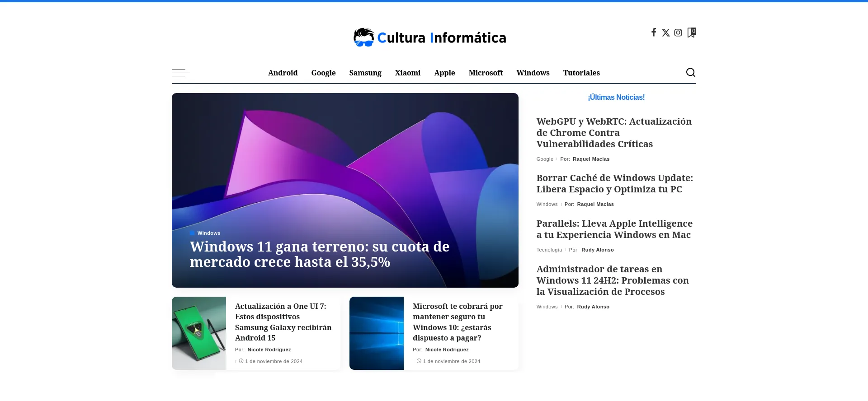
Task: Open the Facebook social icon
Action: [653, 32]
